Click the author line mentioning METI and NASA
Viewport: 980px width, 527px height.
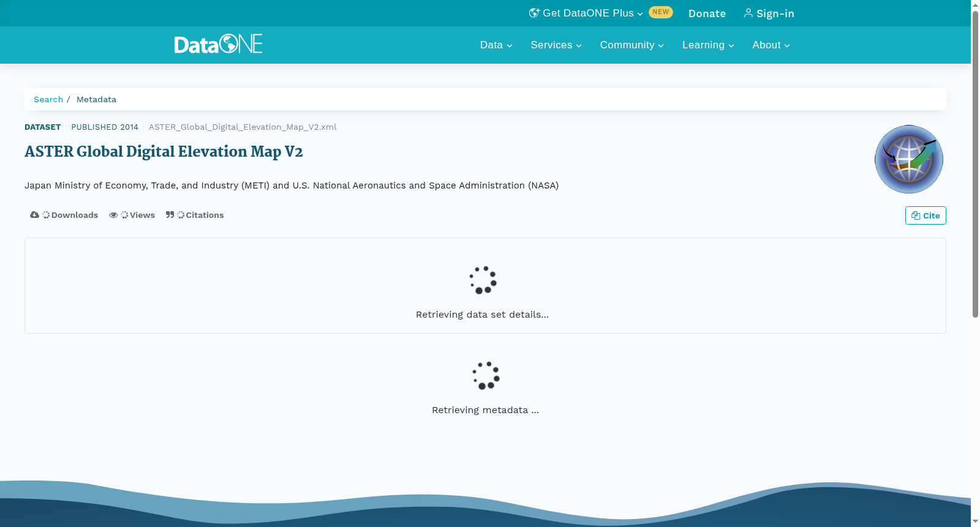292,185
